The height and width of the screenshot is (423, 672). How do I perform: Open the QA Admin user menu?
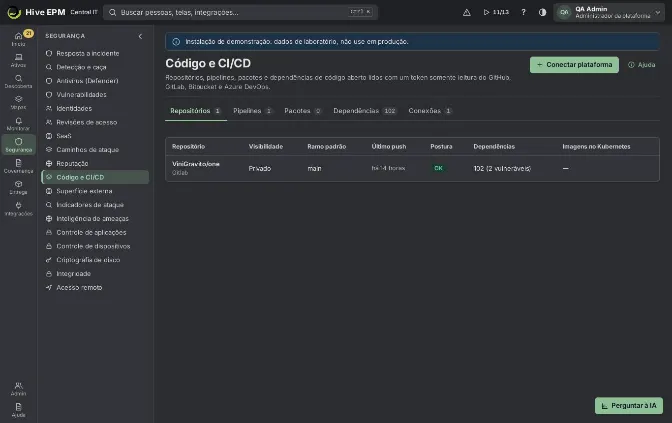click(x=609, y=12)
